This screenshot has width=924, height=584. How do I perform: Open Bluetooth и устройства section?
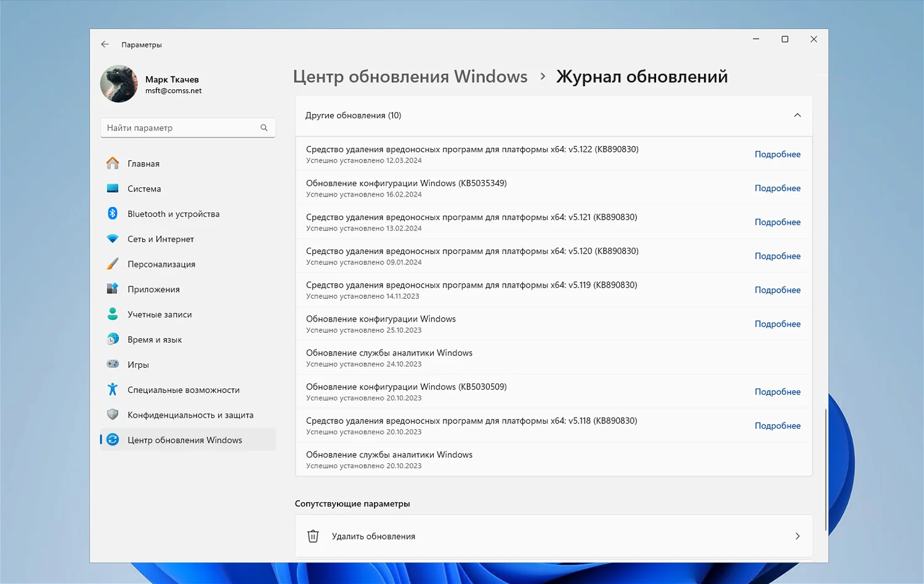tap(188, 214)
